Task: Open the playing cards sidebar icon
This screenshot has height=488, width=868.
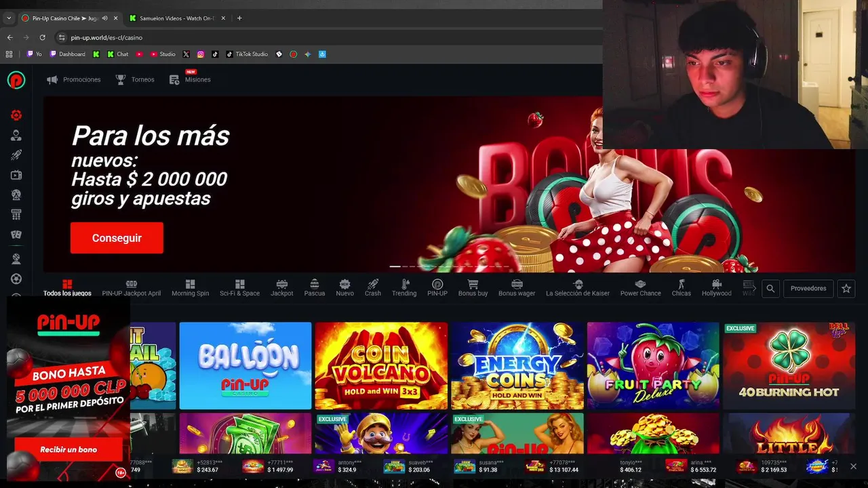Action: (16, 235)
